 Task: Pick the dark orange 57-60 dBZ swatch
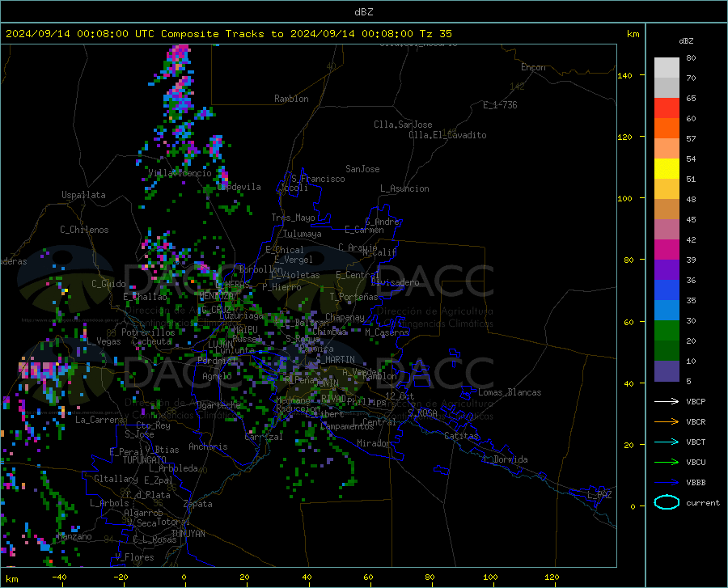(667, 129)
